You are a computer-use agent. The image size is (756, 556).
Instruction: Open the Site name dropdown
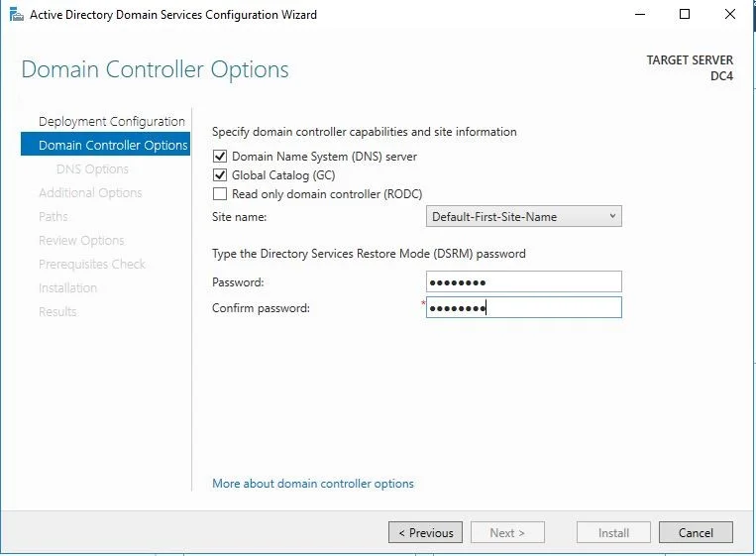(523, 216)
